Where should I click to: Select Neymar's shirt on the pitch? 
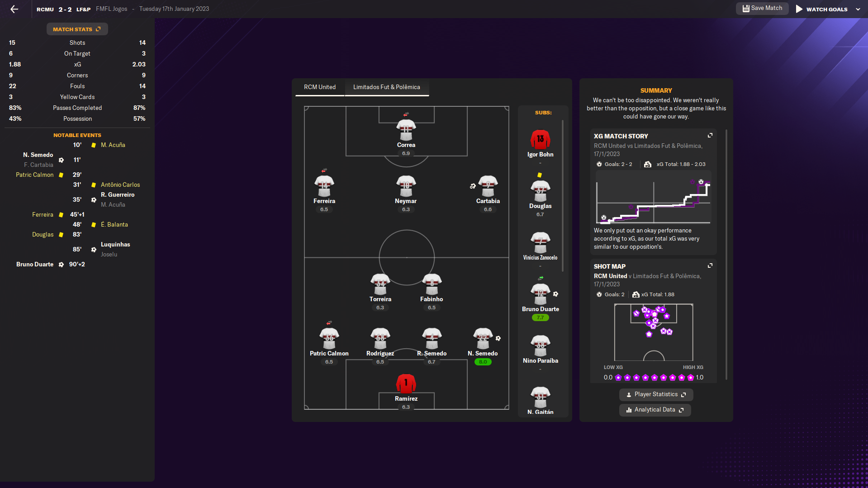(x=406, y=186)
